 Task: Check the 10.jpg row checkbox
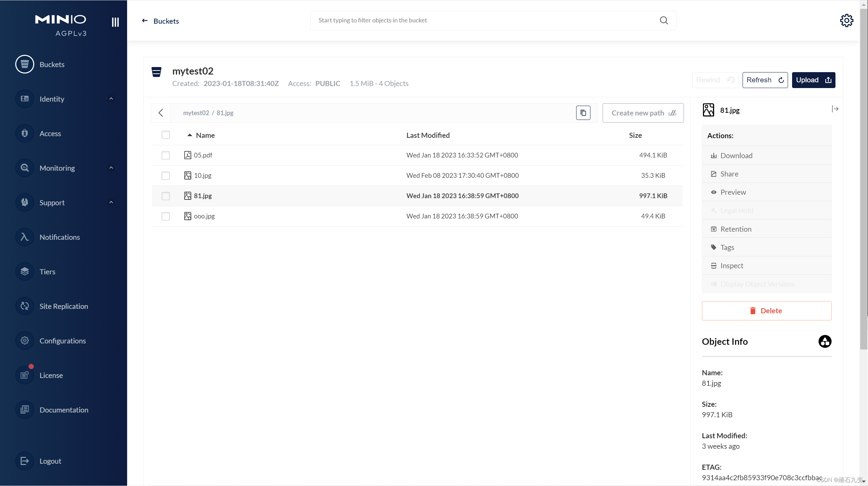pyautogui.click(x=166, y=175)
